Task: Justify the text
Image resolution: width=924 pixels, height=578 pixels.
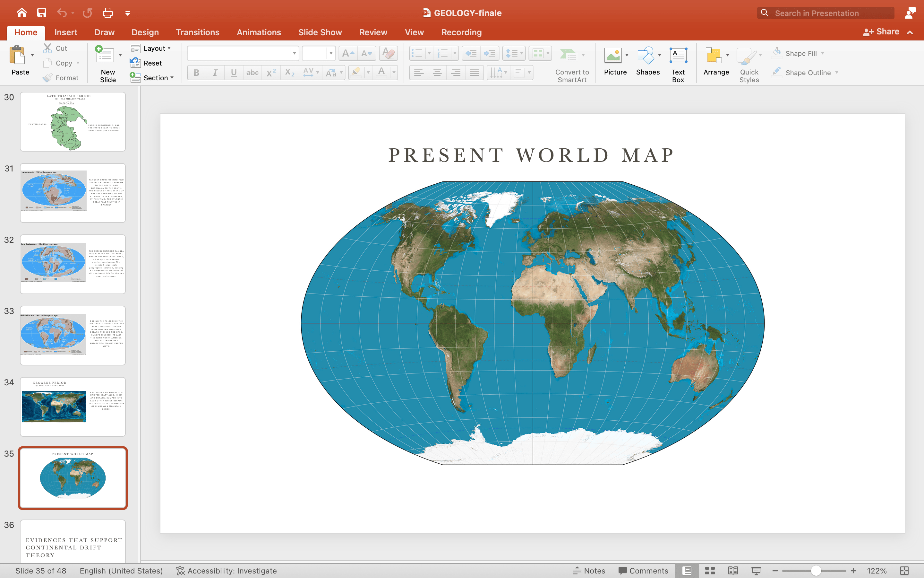Action: point(474,73)
